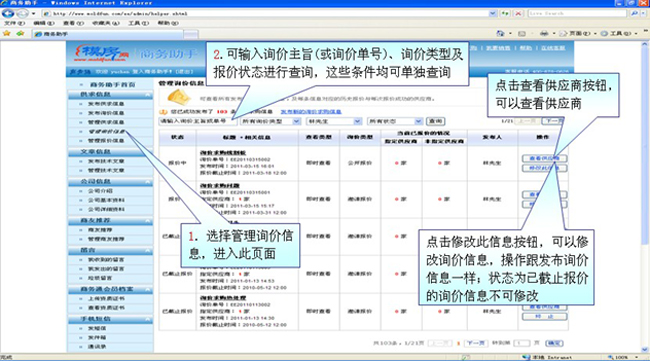Collapse the 公司信息 sidebar section
The image size is (650, 361).
pyautogui.click(x=148, y=182)
